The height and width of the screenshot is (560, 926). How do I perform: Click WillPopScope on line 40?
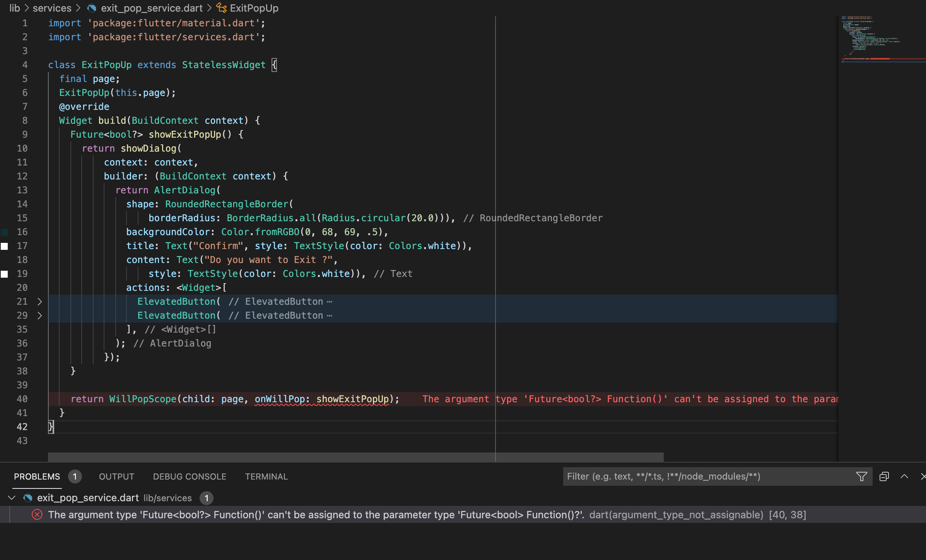click(x=143, y=399)
